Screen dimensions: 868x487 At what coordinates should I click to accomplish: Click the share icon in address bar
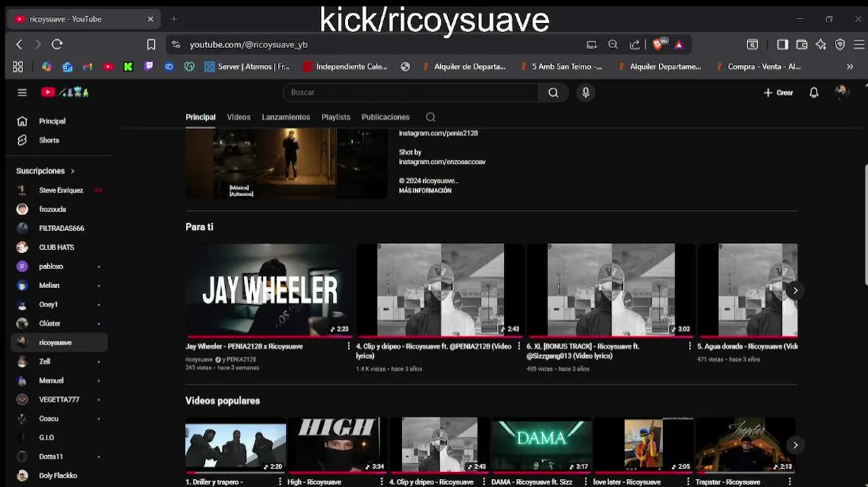point(634,45)
